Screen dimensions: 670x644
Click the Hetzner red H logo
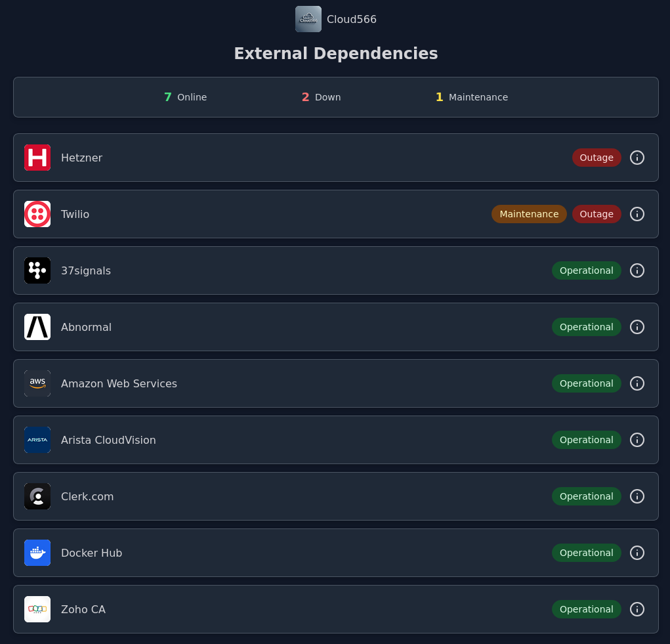pyautogui.click(x=37, y=158)
